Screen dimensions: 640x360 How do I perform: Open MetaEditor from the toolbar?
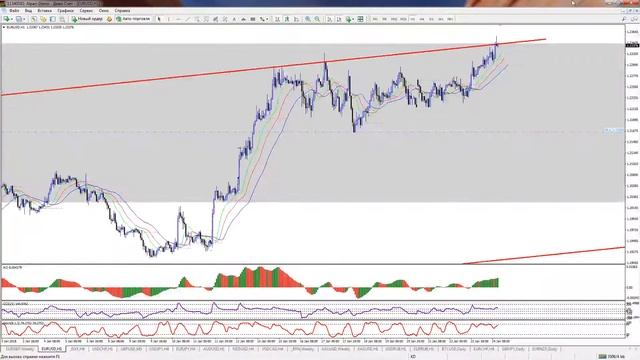click(109, 19)
